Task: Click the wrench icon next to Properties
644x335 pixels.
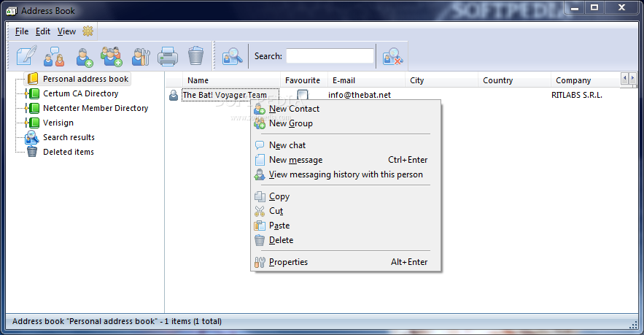Action: [x=260, y=262]
